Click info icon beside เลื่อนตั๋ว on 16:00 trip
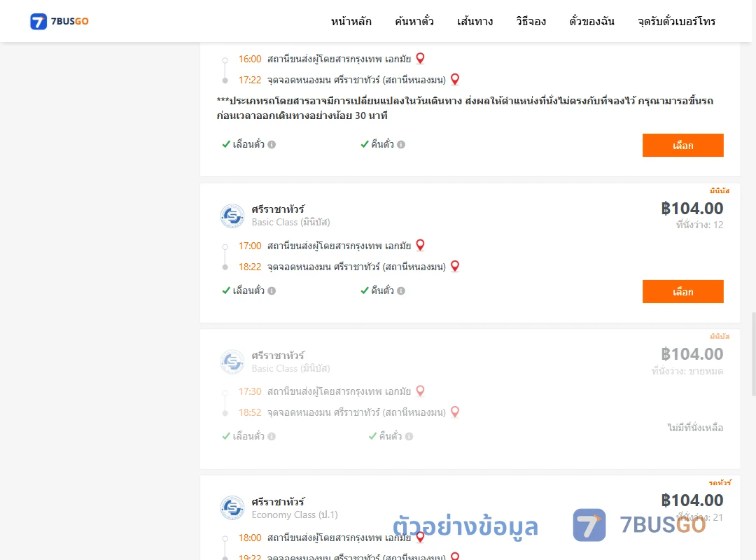This screenshot has width=756, height=560. (x=272, y=144)
